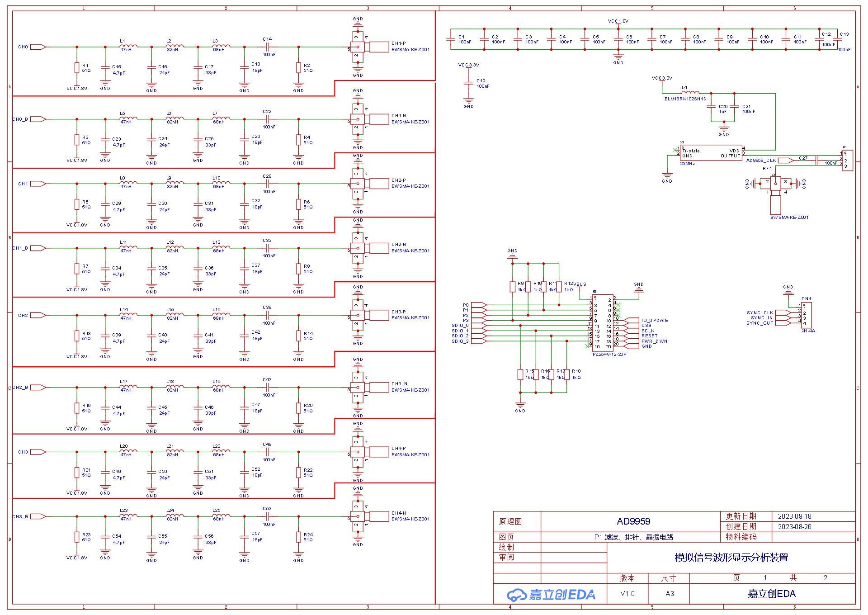Click the VCC1.8V power label above capacitors
868x615 pixels.
[618, 21]
